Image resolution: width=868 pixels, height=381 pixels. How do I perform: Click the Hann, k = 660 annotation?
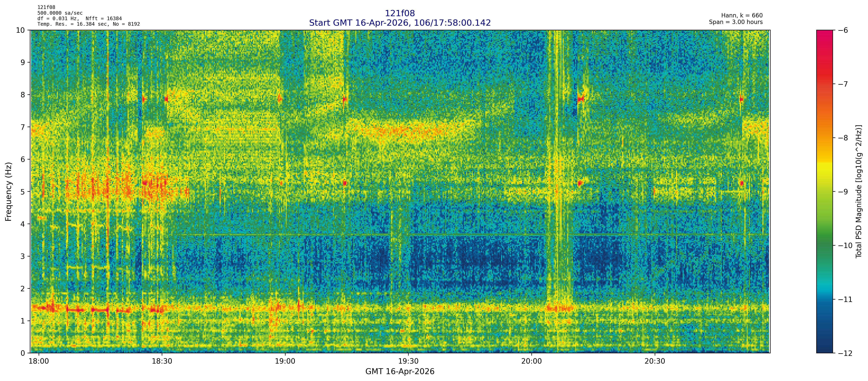pyautogui.click(x=742, y=16)
